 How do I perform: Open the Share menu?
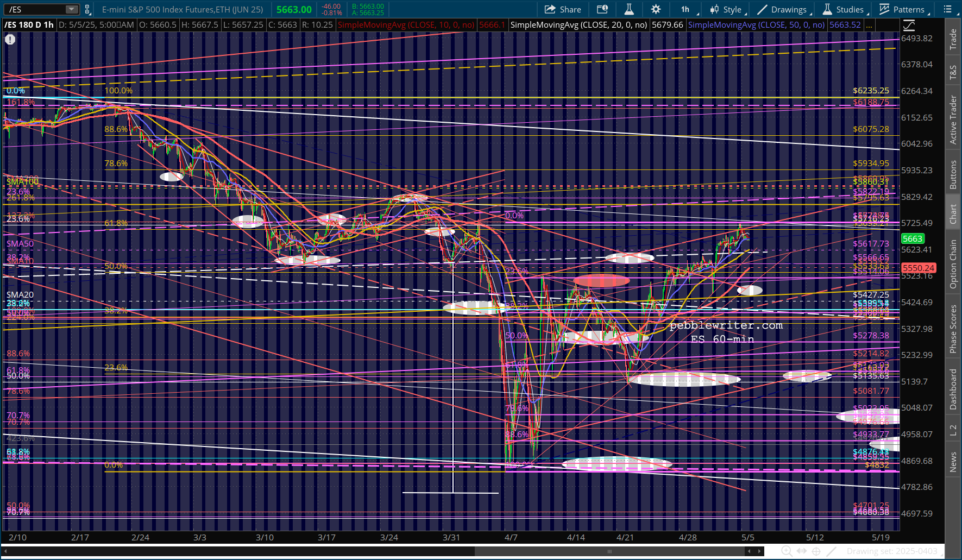coord(563,9)
